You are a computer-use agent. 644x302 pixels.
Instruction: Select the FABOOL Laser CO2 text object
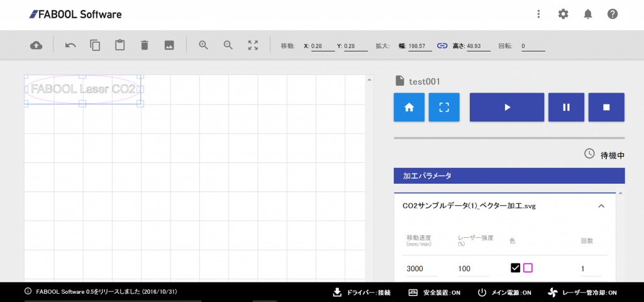83,89
